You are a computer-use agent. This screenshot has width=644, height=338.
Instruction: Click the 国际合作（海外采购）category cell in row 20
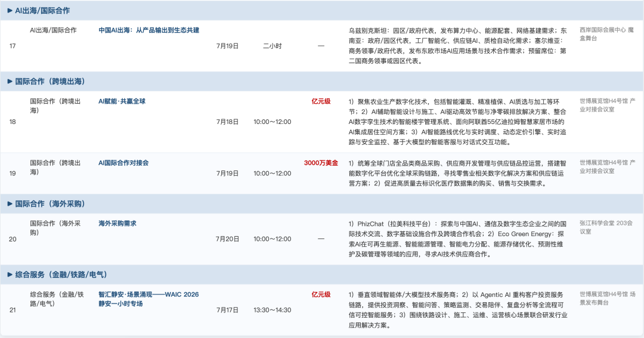click(55, 228)
